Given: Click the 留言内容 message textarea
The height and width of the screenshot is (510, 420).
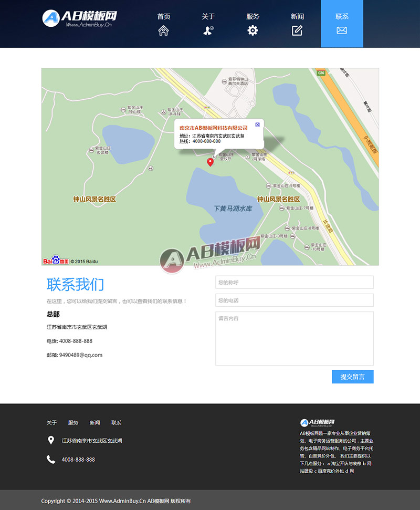Looking at the screenshot, I should (294, 338).
